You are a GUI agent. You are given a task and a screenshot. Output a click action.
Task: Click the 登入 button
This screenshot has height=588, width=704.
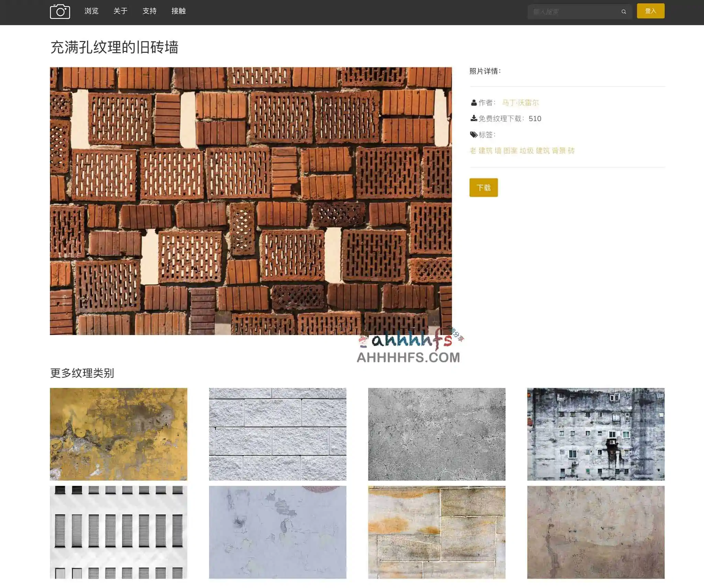click(x=650, y=11)
